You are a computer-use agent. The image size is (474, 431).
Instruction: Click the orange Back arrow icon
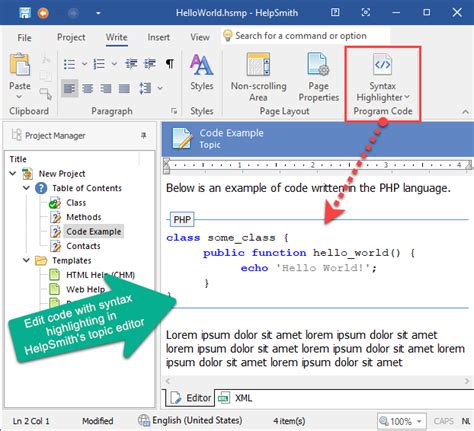point(43,13)
